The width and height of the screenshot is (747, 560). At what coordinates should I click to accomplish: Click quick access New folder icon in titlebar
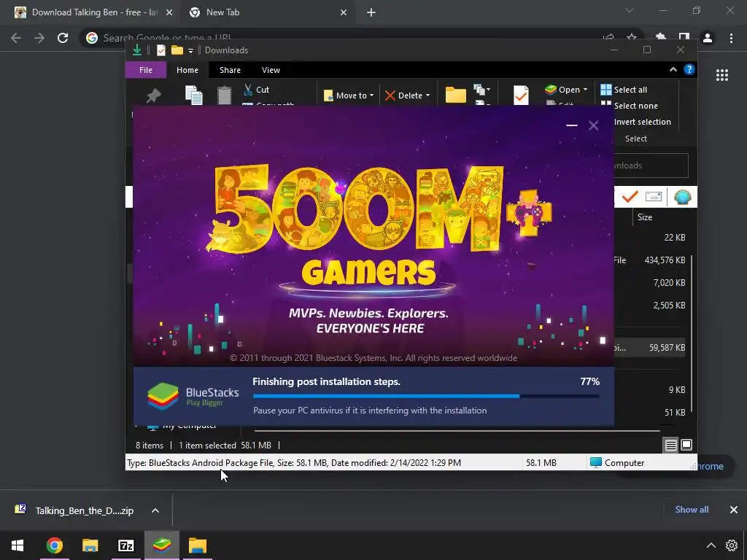tap(177, 50)
